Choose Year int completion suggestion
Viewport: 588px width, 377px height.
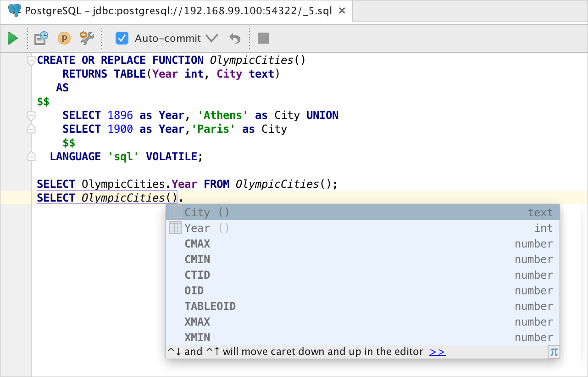(x=363, y=228)
